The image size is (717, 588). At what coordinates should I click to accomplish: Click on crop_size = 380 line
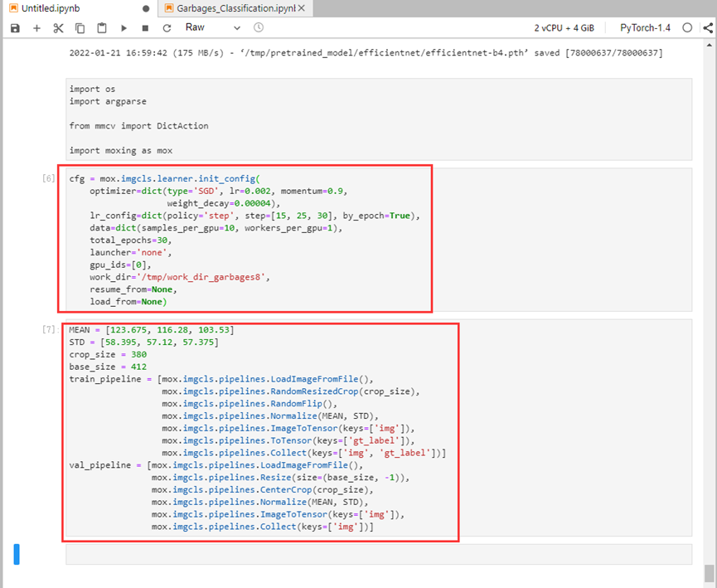(108, 355)
